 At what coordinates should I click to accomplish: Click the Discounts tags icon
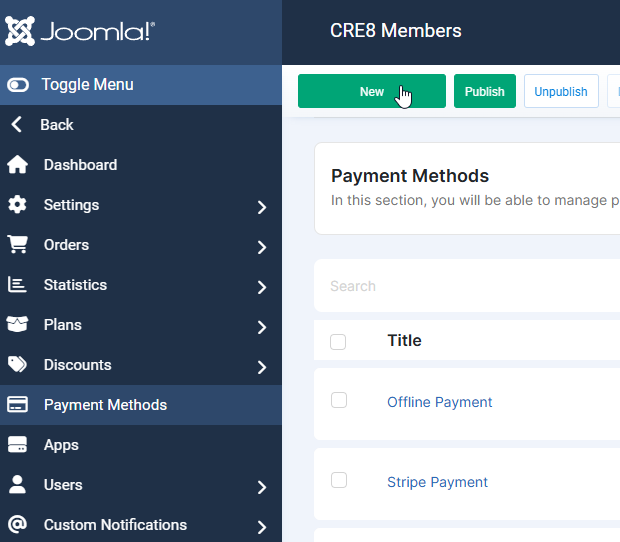tap(17, 364)
